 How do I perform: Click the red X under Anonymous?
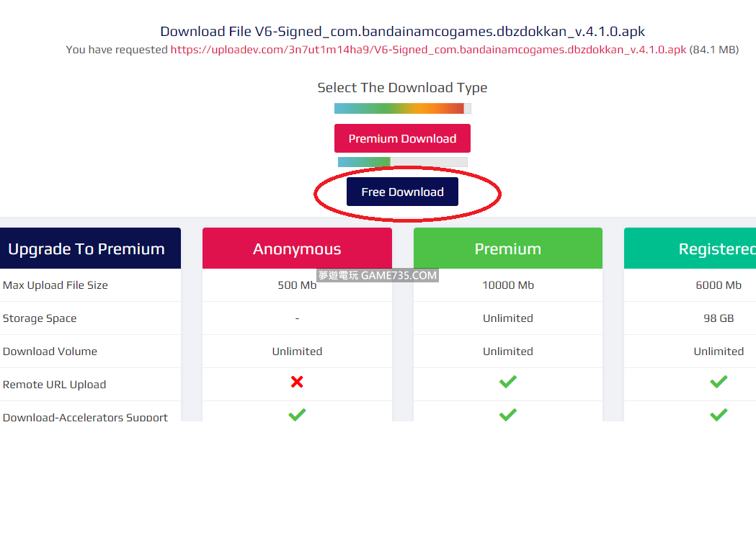tap(297, 382)
